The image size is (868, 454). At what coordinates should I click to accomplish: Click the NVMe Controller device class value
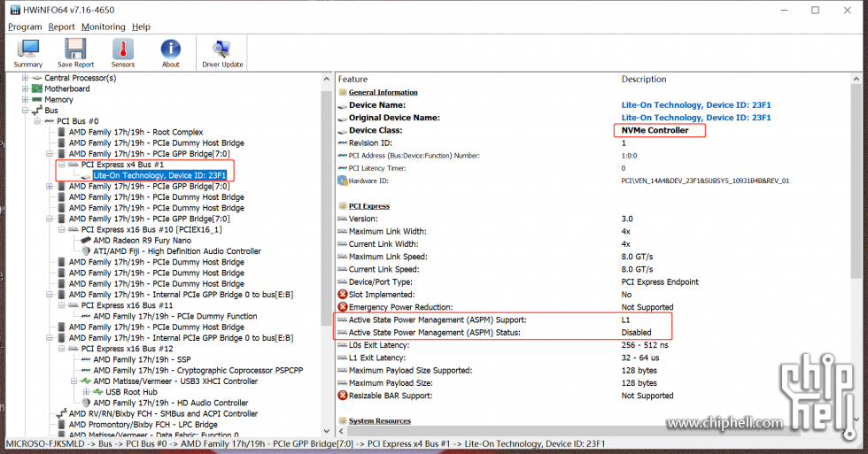click(655, 130)
